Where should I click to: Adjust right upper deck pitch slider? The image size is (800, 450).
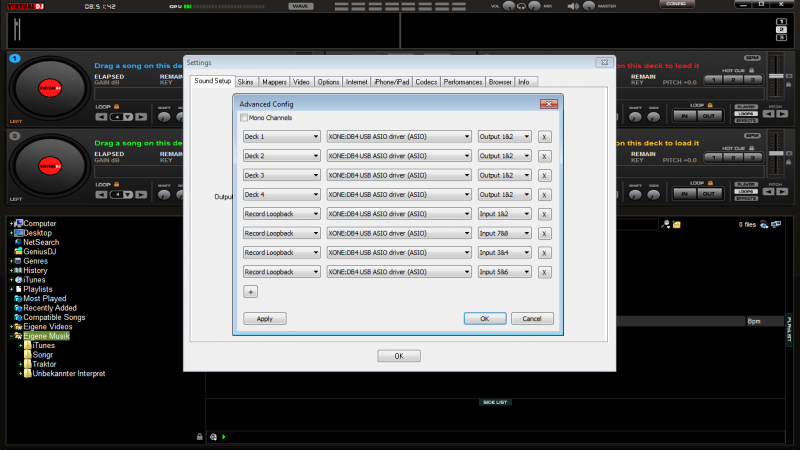776,77
